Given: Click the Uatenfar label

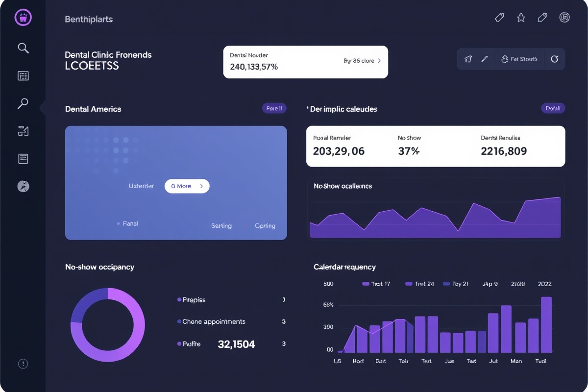Looking at the screenshot, I should pyautogui.click(x=142, y=186).
